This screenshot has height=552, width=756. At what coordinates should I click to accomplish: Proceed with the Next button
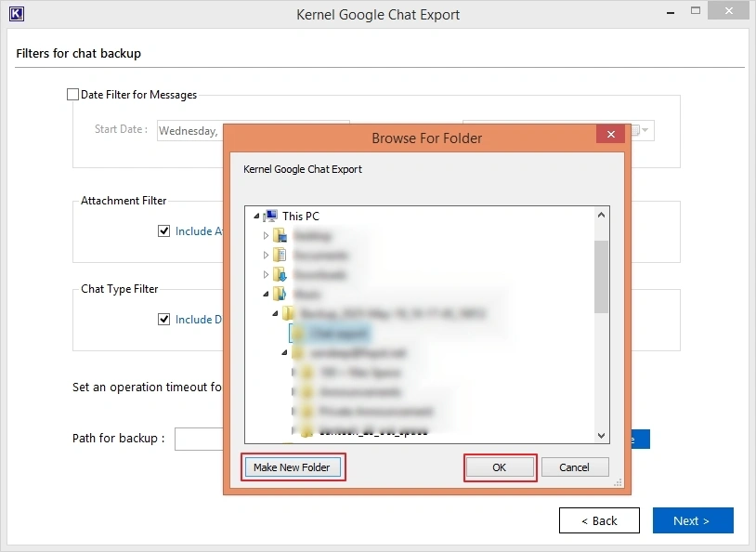(x=693, y=520)
